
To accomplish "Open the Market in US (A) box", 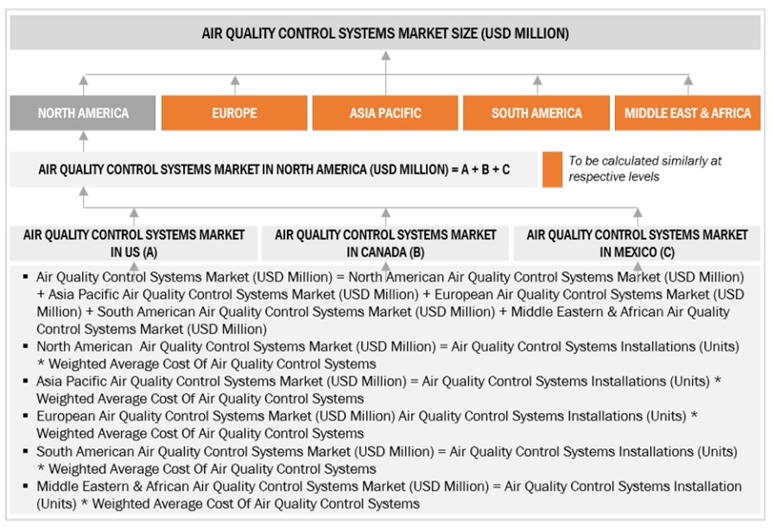I will 134,244.
